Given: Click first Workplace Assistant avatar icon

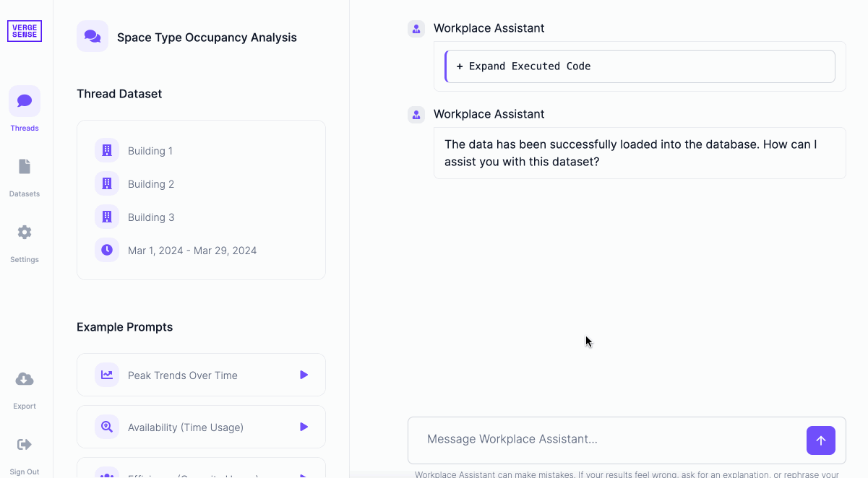Looking at the screenshot, I should point(416,29).
